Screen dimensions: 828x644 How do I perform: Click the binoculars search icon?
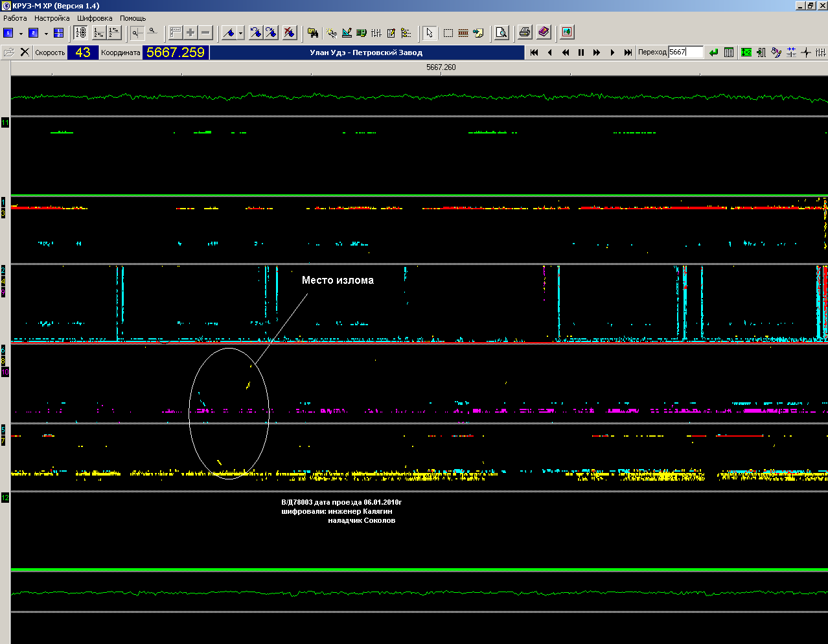coord(313,32)
